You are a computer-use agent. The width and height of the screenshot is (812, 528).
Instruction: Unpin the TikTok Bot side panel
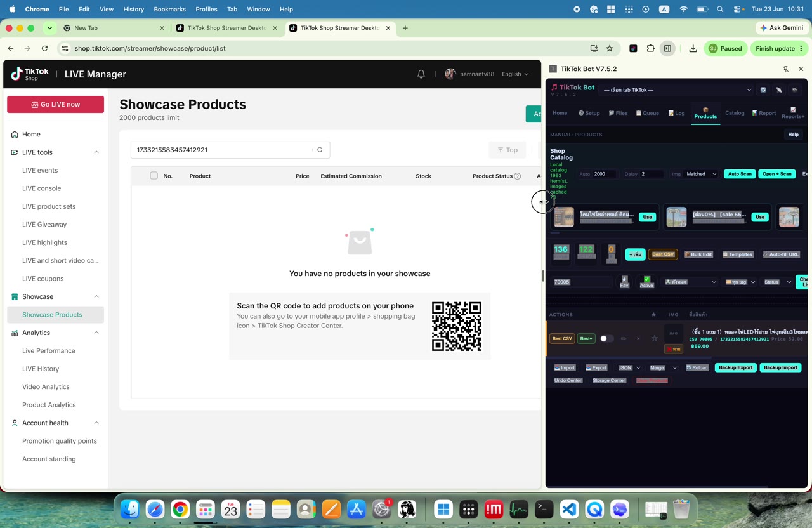(785, 69)
